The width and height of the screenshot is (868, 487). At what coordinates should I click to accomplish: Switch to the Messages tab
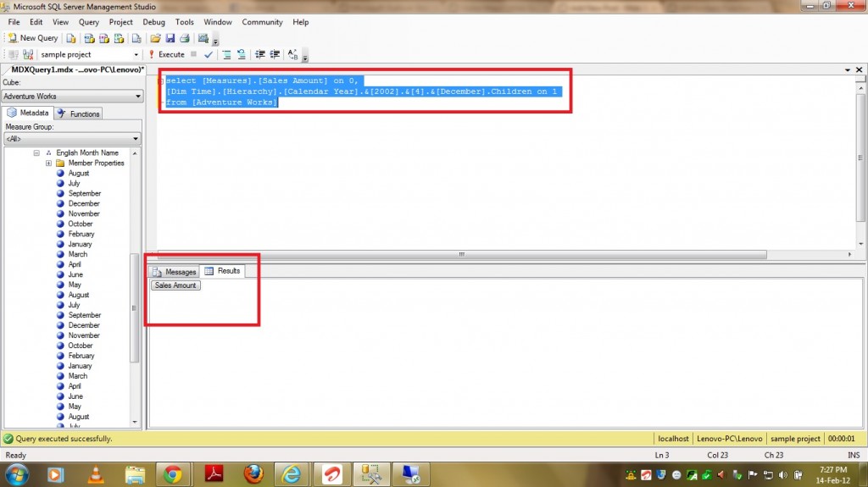pos(175,272)
